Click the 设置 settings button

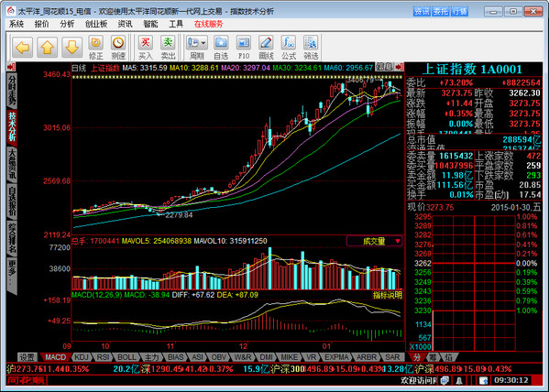(27, 357)
